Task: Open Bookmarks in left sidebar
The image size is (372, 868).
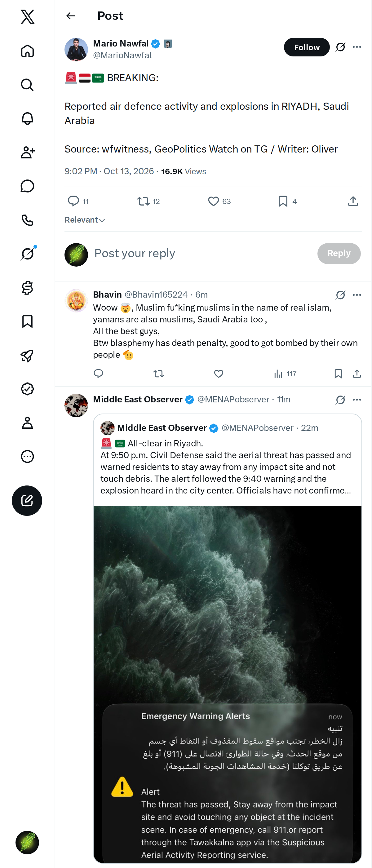Action: 27,321
